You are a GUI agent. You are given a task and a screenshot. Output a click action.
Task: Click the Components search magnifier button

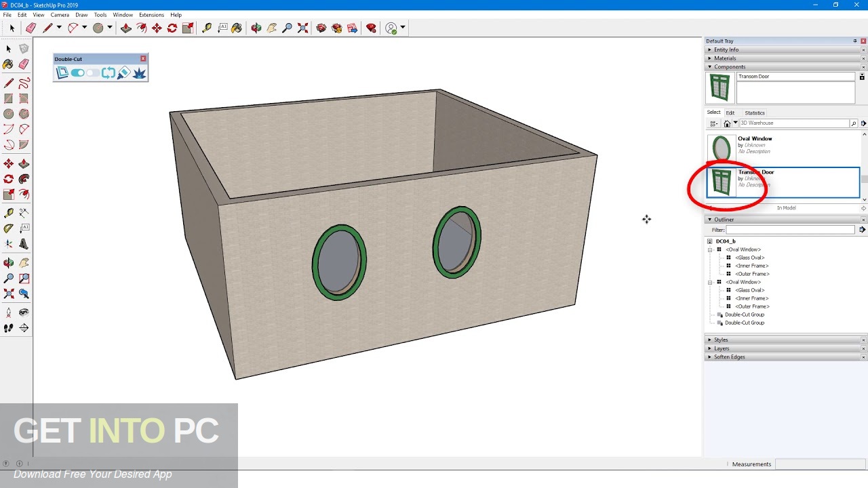pos(854,123)
